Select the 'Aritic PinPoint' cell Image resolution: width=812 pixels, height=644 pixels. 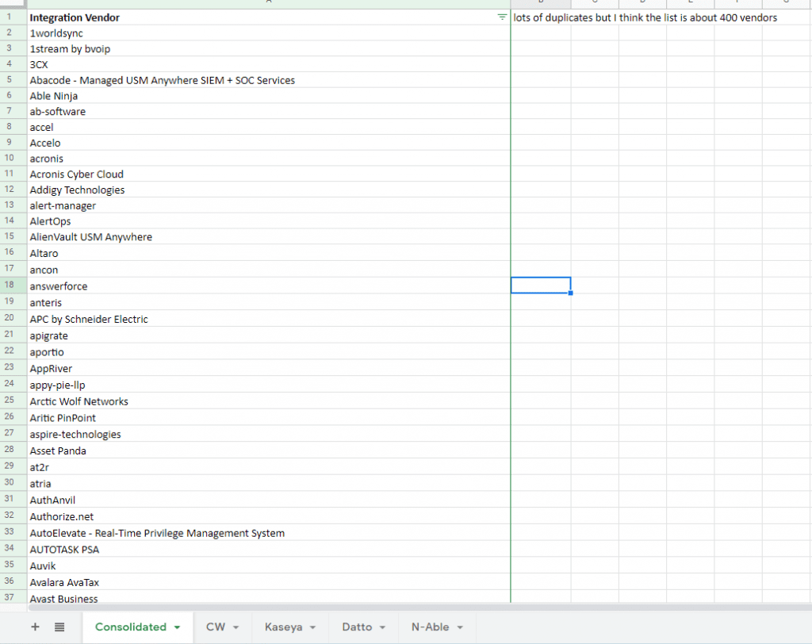(269, 417)
